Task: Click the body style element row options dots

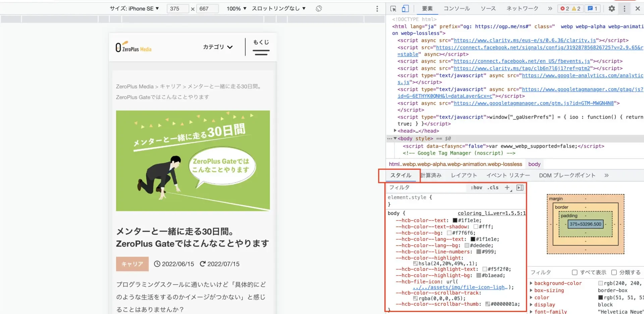Action: click(389, 139)
